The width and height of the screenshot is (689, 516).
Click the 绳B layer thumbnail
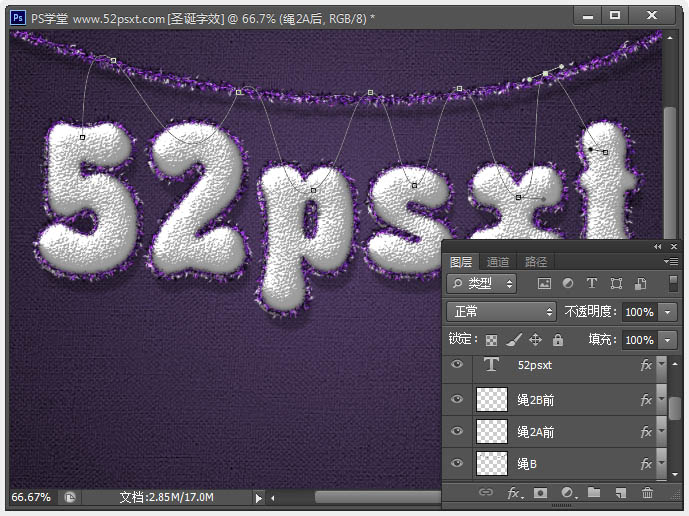click(492, 463)
